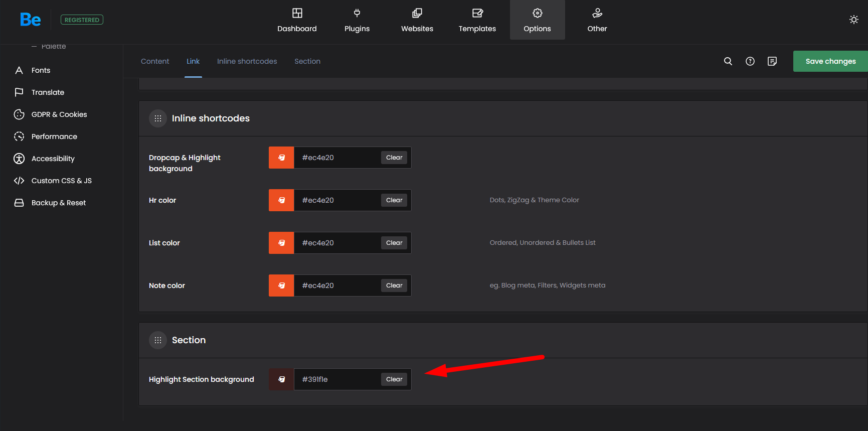
Task: Click the GDPR cookie icon
Action: [19, 114]
